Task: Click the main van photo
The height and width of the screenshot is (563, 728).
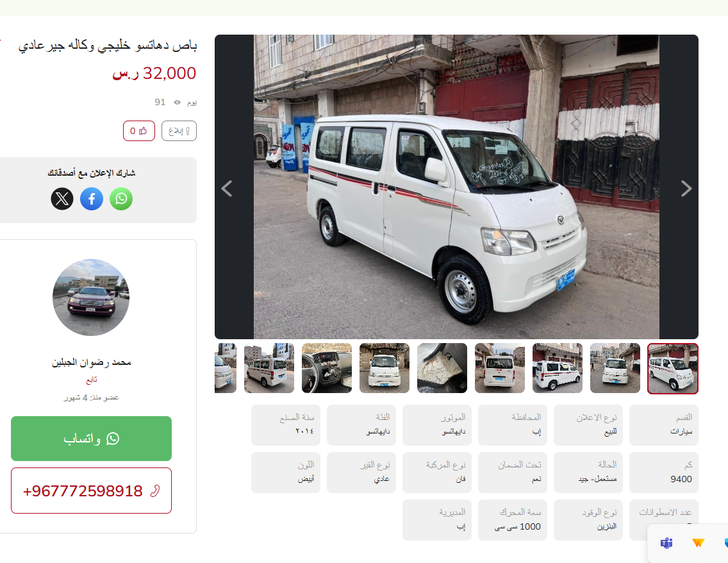Action: pyautogui.click(x=456, y=187)
